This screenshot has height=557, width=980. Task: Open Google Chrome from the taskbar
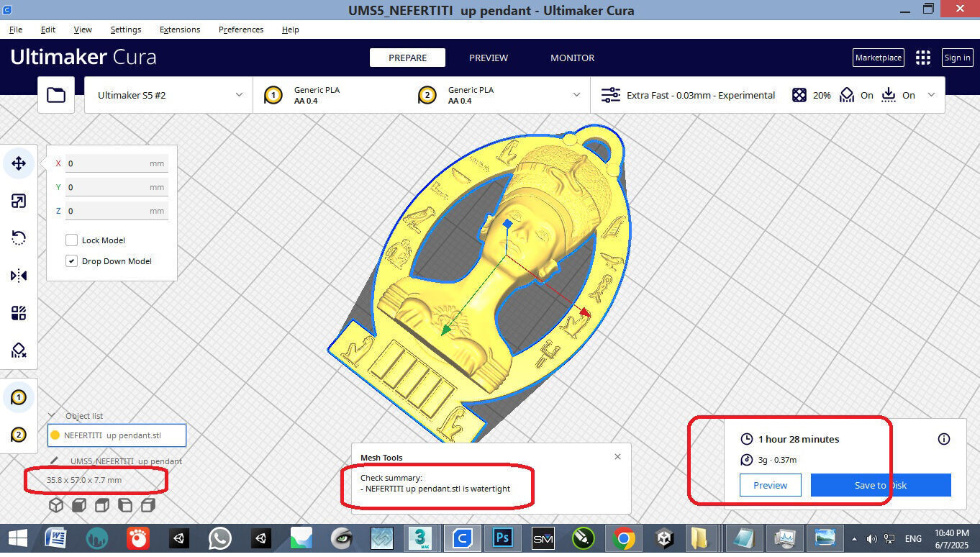point(623,538)
